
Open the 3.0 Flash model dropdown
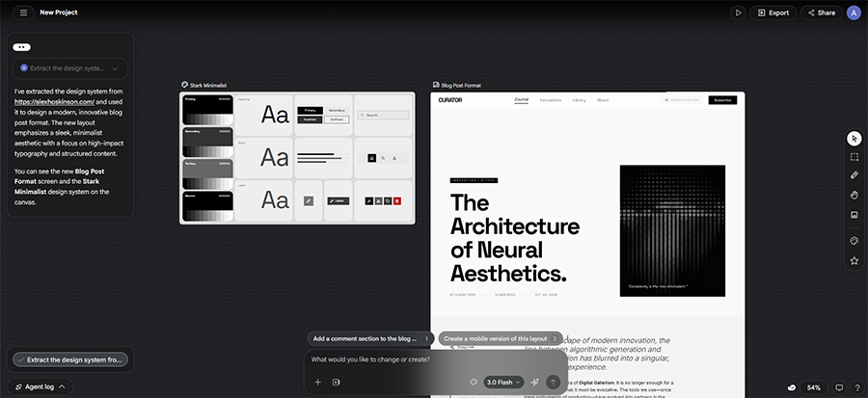504,383
